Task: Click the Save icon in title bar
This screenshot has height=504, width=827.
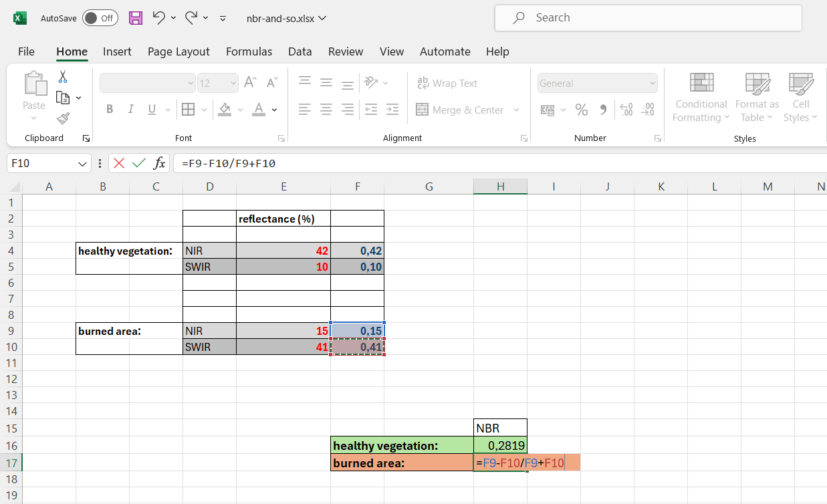Action: point(136,18)
